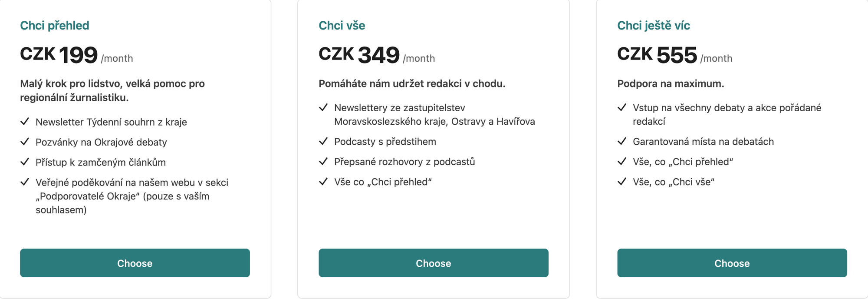Click checkmark beside Vstup na všechny debaty
868x299 pixels.
pyautogui.click(x=622, y=107)
